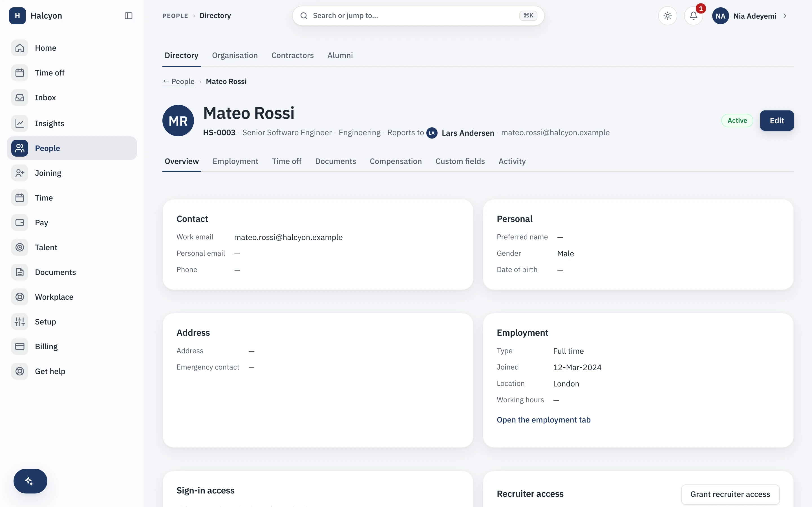Screen dimensions: 812x507
Task: Focus the Search or jump to field
Action: coord(418,16)
